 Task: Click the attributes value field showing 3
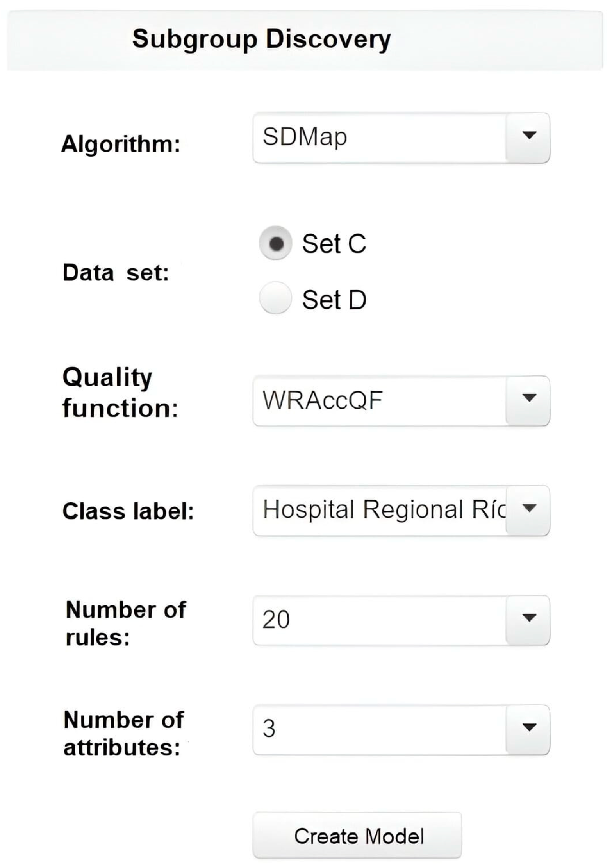379,729
